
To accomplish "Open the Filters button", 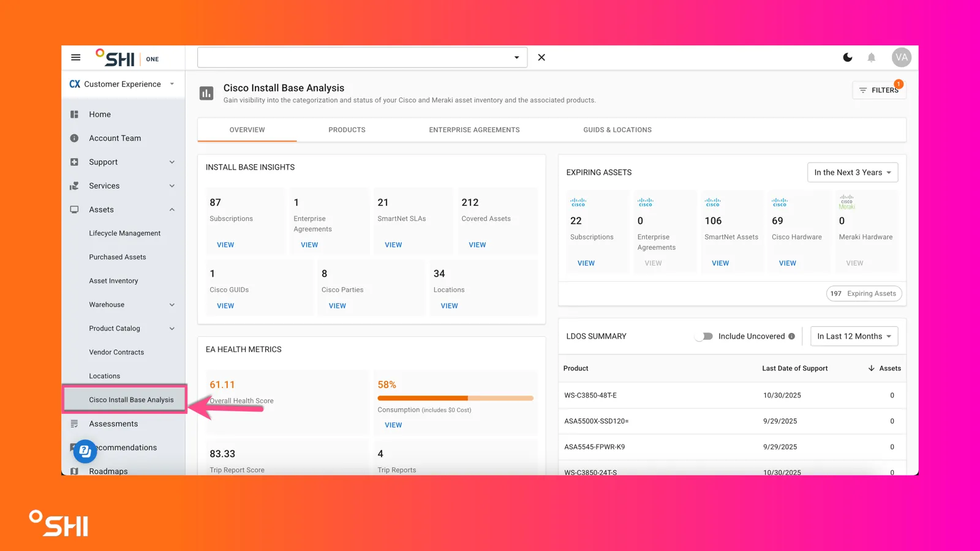I will [879, 90].
